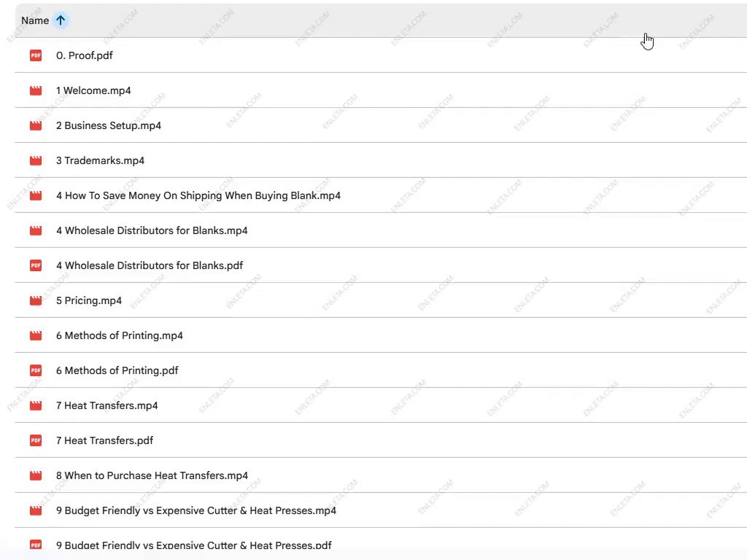Select the 0. Proof.pdf file name
This screenshot has width=747, height=560.
[84, 55]
